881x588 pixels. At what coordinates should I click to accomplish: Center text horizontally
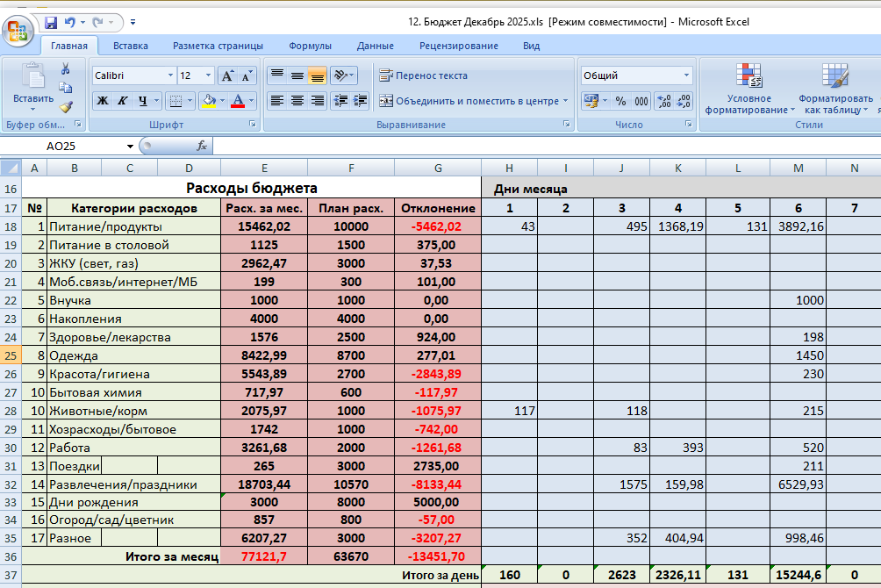pyautogui.click(x=297, y=101)
